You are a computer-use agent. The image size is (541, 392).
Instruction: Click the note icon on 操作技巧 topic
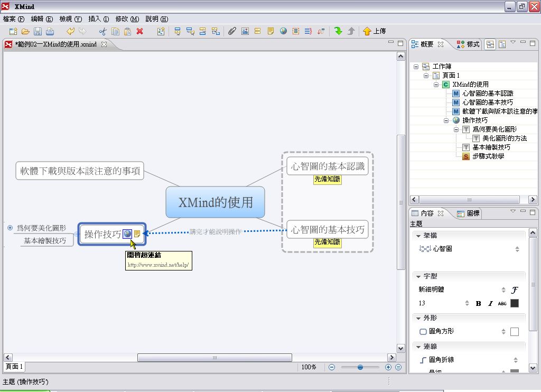(x=137, y=234)
